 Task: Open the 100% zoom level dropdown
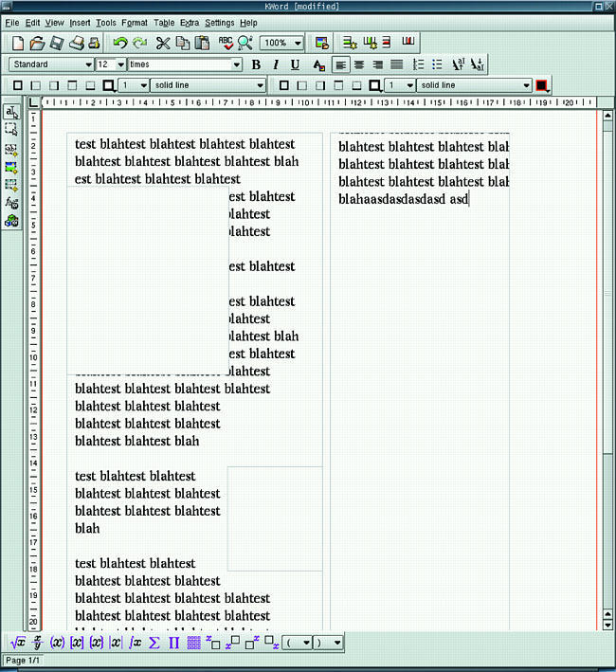(x=298, y=43)
